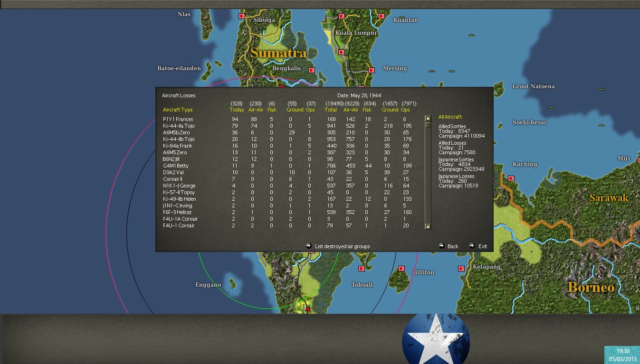Select the Japanese base flag at Toboali
Screen dimensions: 640x364
point(362,269)
